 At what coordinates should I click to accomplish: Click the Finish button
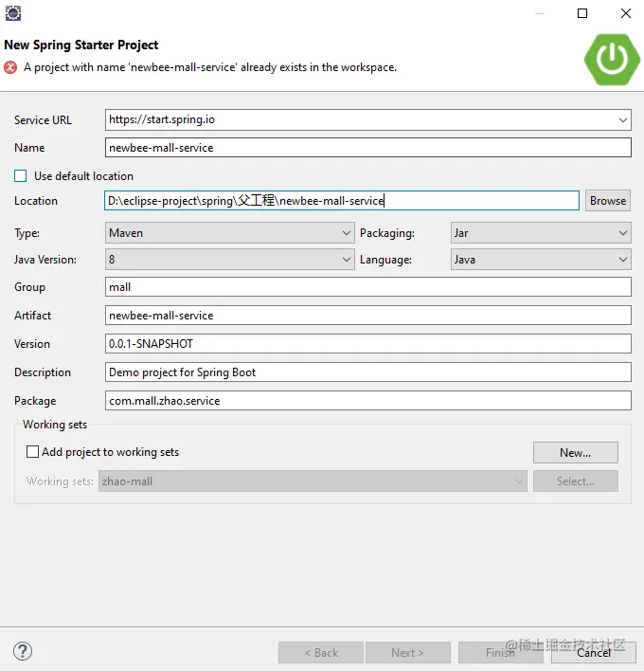[500, 653]
